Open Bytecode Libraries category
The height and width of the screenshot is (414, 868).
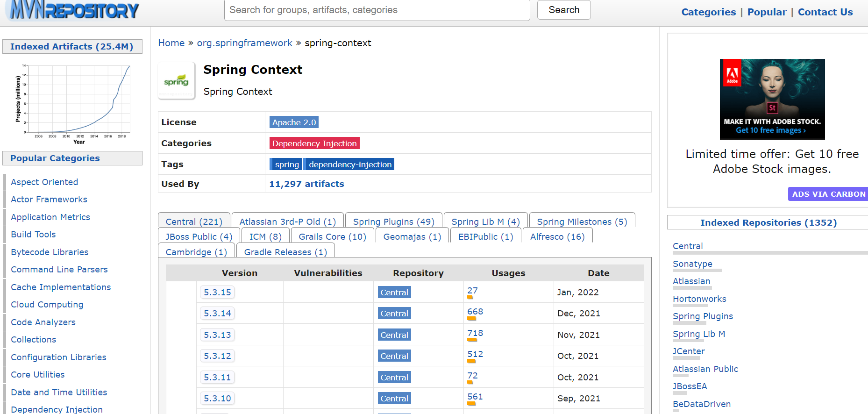(x=50, y=252)
